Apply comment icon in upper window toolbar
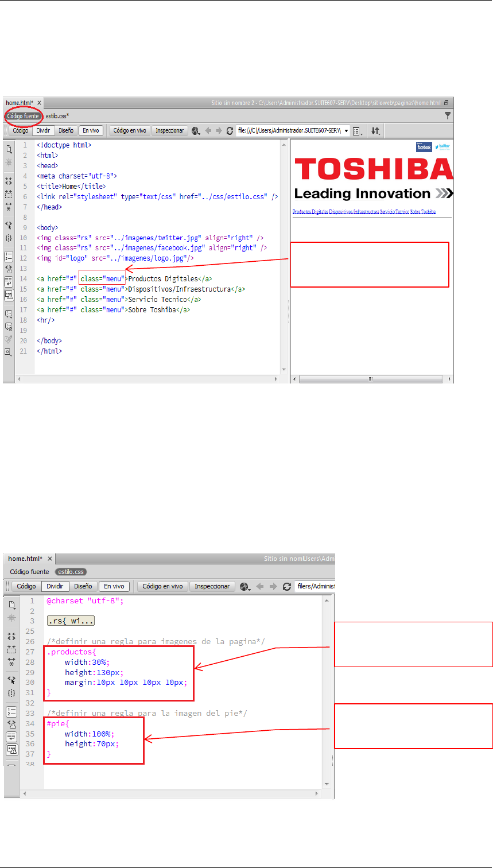493x868 pixels. [x=9, y=314]
